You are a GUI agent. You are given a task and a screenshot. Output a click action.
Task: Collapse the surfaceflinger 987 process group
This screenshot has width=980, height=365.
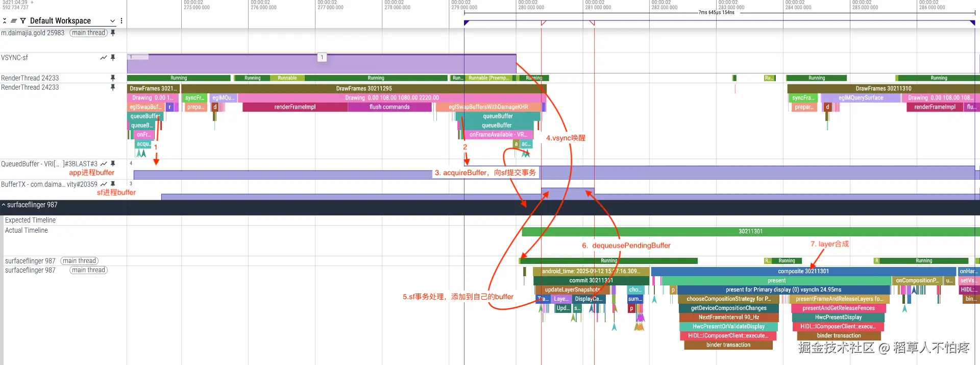pyautogui.click(x=4, y=205)
